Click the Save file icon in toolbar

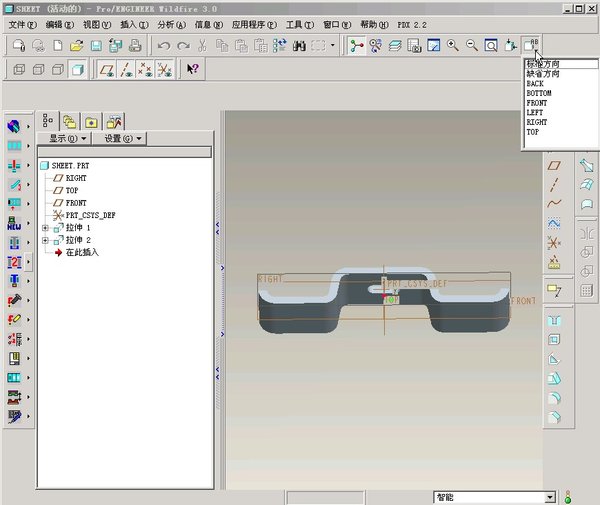(96, 46)
